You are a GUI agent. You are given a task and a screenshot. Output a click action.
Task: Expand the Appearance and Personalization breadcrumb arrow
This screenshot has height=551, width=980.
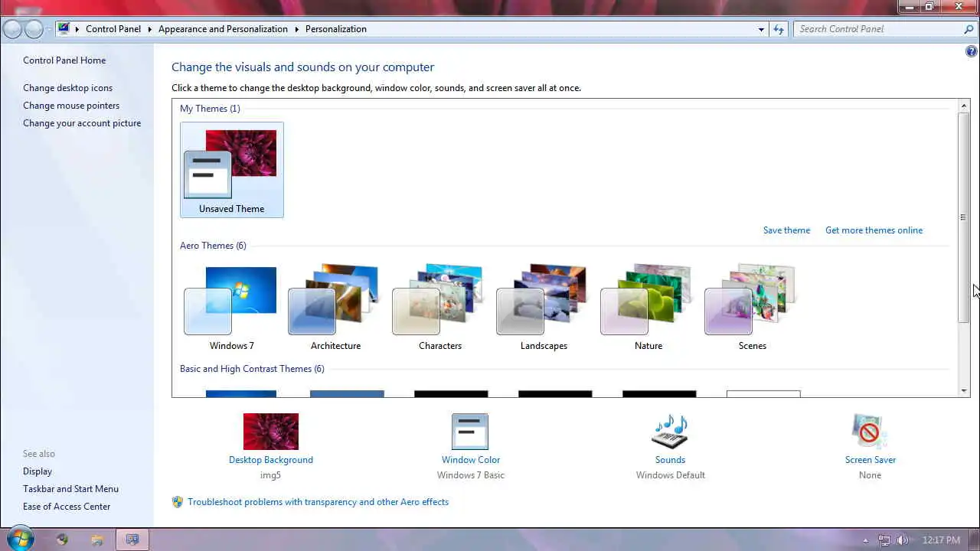pyautogui.click(x=296, y=29)
